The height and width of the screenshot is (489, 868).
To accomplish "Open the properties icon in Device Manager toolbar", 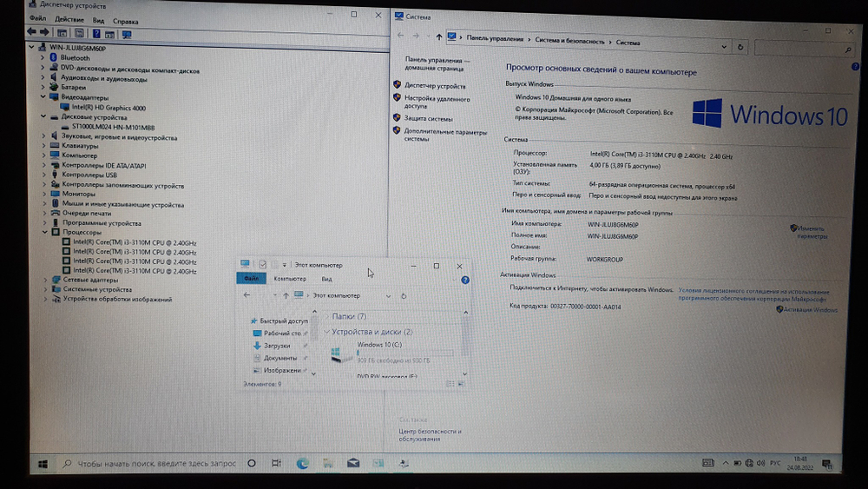I will pos(79,34).
